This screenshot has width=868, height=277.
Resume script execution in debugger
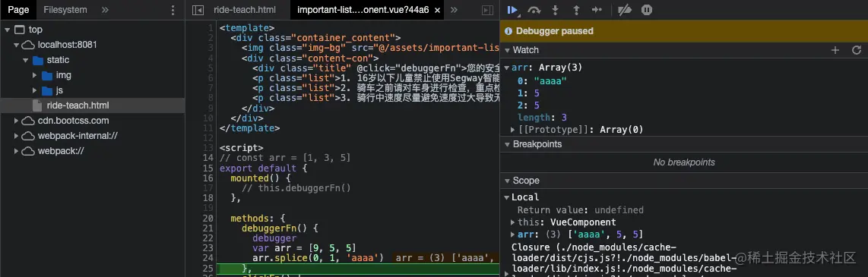[x=512, y=10]
